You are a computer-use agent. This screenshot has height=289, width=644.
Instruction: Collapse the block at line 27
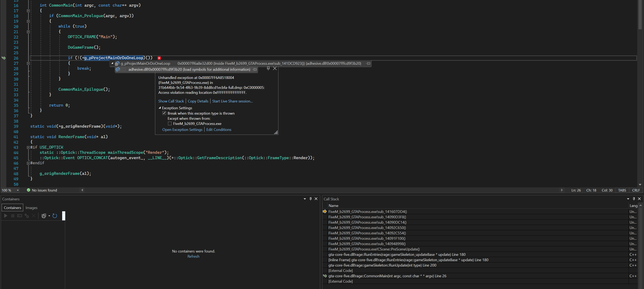click(x=28, y=63)
